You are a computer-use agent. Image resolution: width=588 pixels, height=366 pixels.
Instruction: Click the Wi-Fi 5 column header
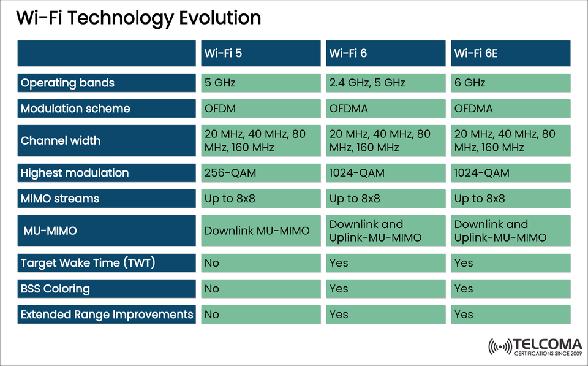point(260,53)
